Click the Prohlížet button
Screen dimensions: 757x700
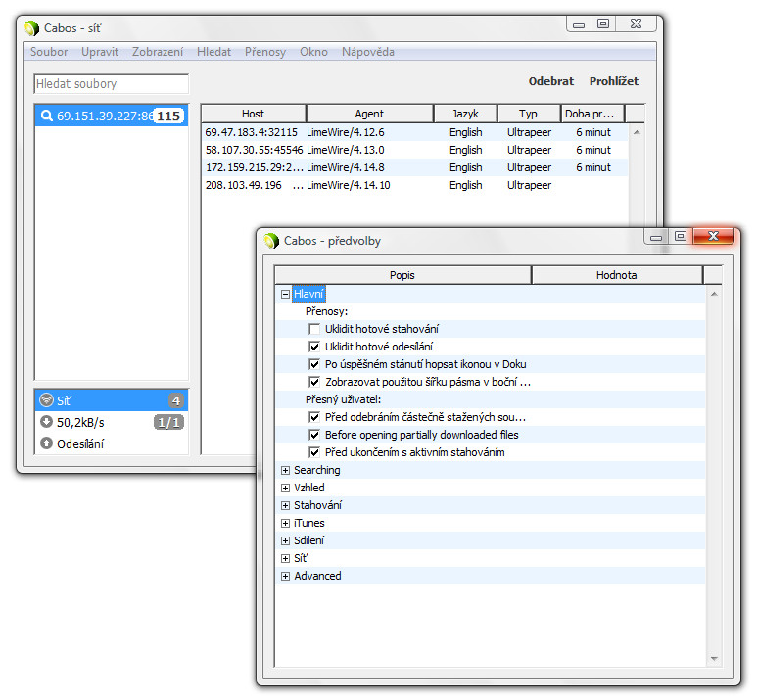pos(614,81)
